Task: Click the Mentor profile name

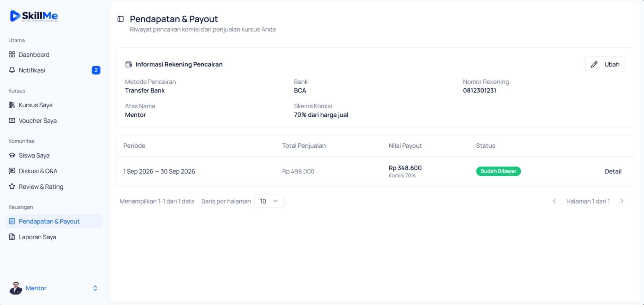Action: click(x=36, y=288)
